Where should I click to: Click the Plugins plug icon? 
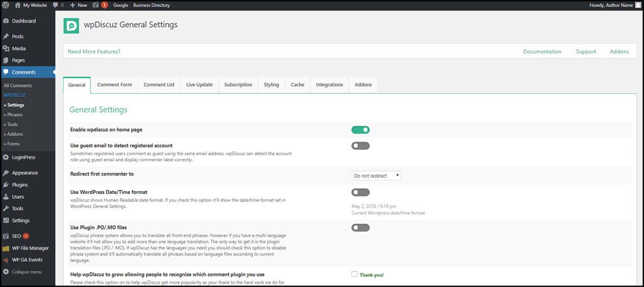(6, 184)
